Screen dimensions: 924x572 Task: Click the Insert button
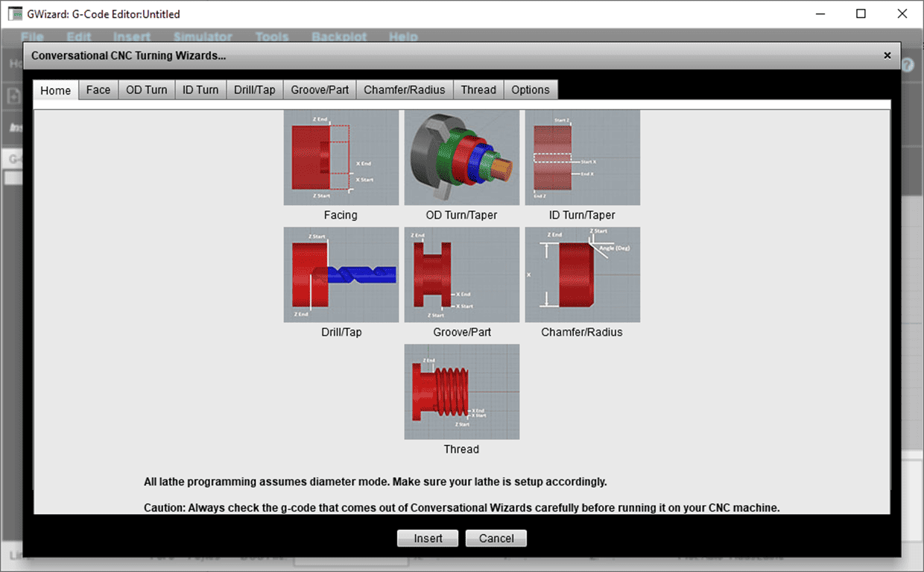pyautogui.click(x=427, y=538)
